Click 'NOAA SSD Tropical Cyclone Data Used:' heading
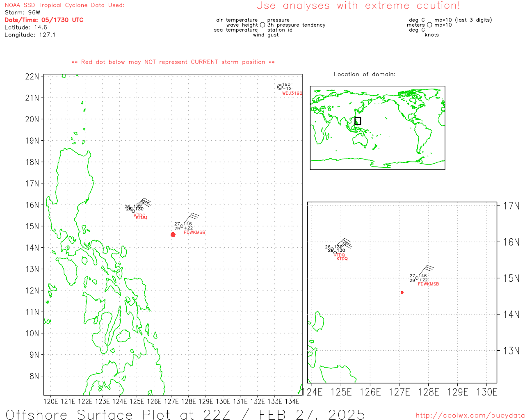Viewport: 525px width, 420px height. point(64,5)
